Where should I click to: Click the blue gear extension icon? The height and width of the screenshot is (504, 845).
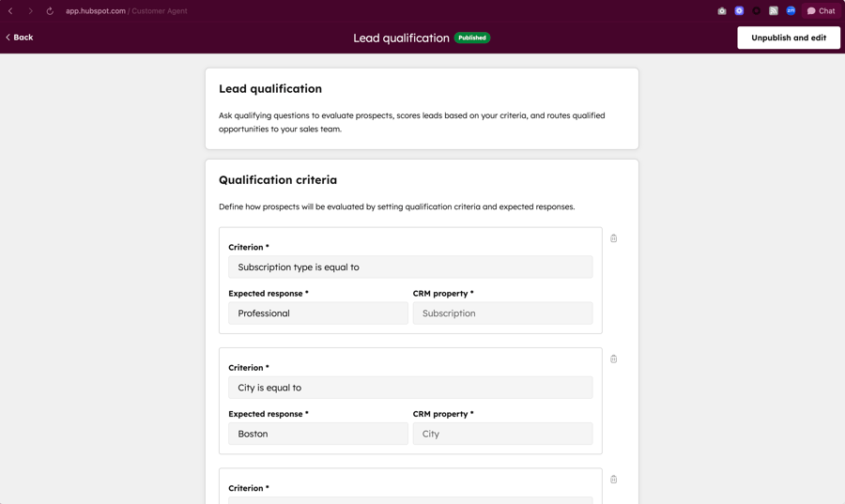739,11
